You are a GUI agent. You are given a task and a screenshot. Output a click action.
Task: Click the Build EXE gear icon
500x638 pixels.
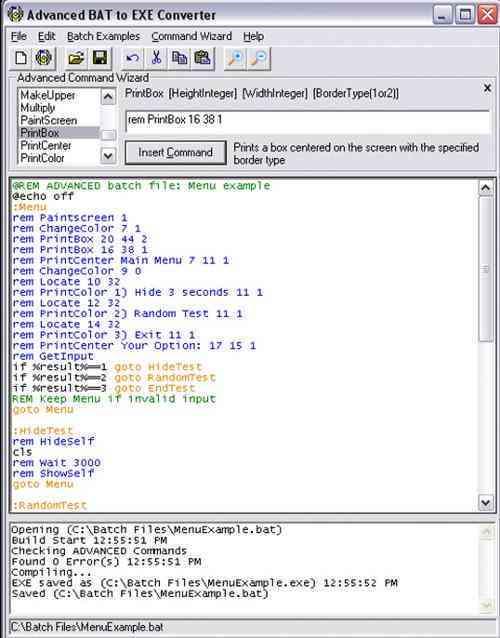[43, 58]
